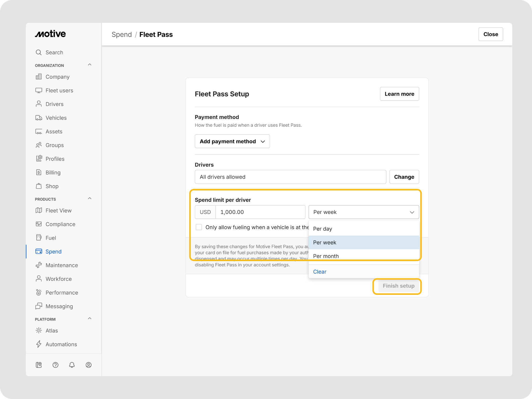Open Company via its building icon
The width and height of the screenshot is (532, 399).
point(39,77)
